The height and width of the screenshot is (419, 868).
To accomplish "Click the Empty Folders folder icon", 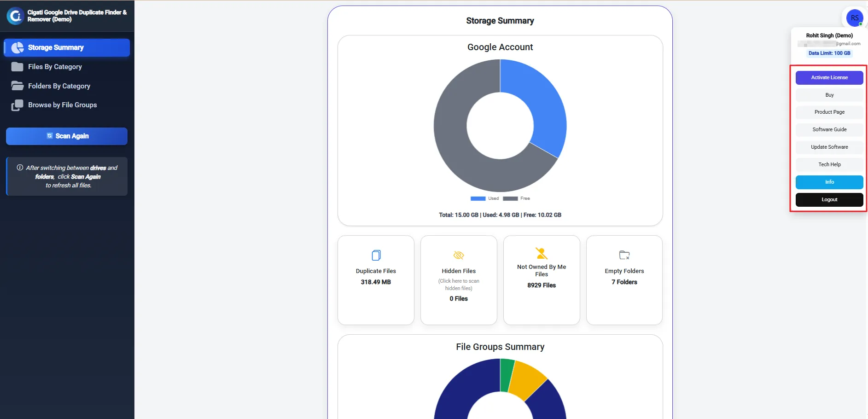I will (624, 255).
